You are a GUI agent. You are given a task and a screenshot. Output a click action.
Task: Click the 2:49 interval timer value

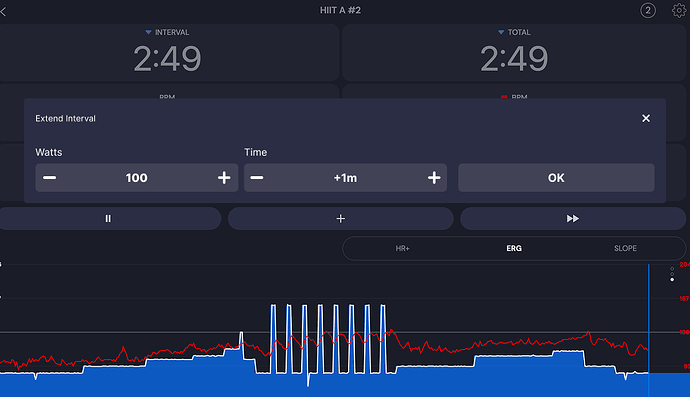tap(167, 59)
